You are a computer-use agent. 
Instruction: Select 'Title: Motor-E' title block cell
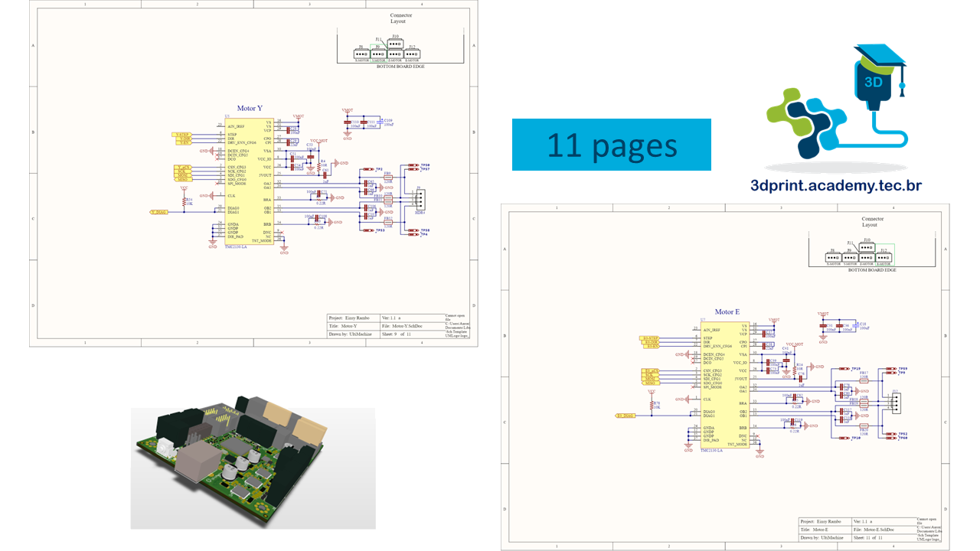tap(825, 529)
